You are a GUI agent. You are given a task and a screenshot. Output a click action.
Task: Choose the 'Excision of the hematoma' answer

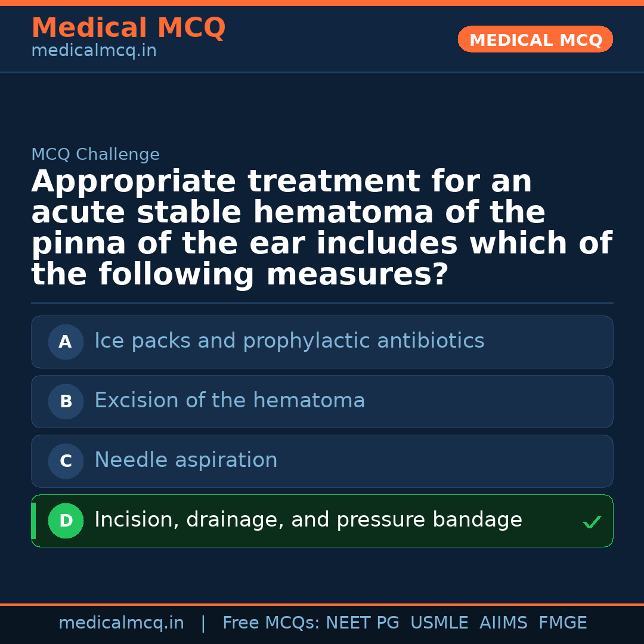coord(230,401)
